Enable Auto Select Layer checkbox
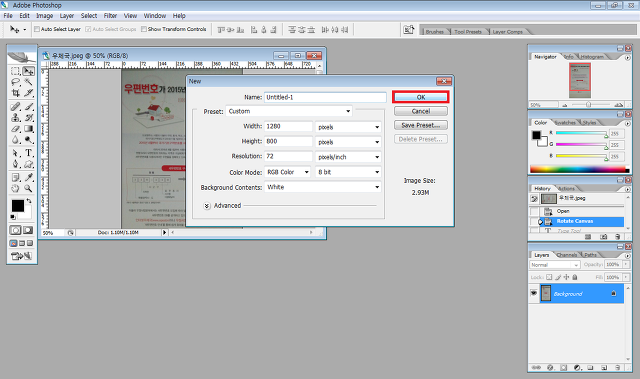 pyautogui.click(x=37, y=29)
